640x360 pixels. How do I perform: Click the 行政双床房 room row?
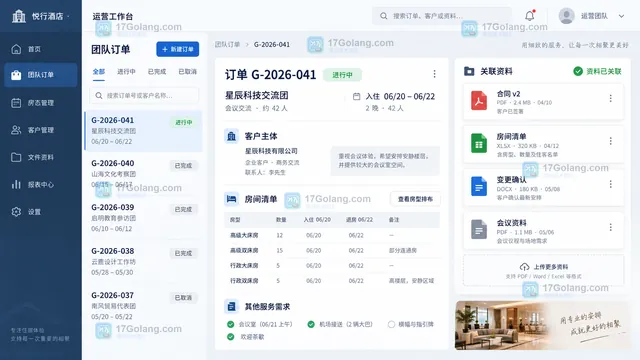tap(332, 281)
